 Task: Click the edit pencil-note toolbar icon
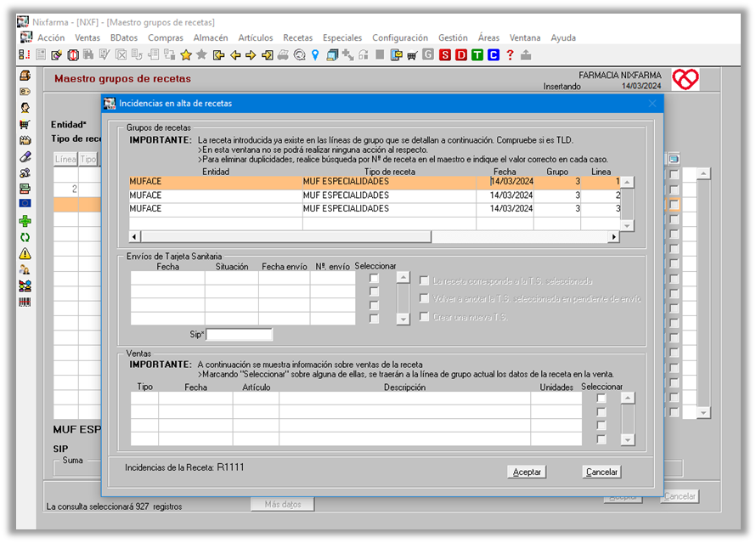(56, 55)
